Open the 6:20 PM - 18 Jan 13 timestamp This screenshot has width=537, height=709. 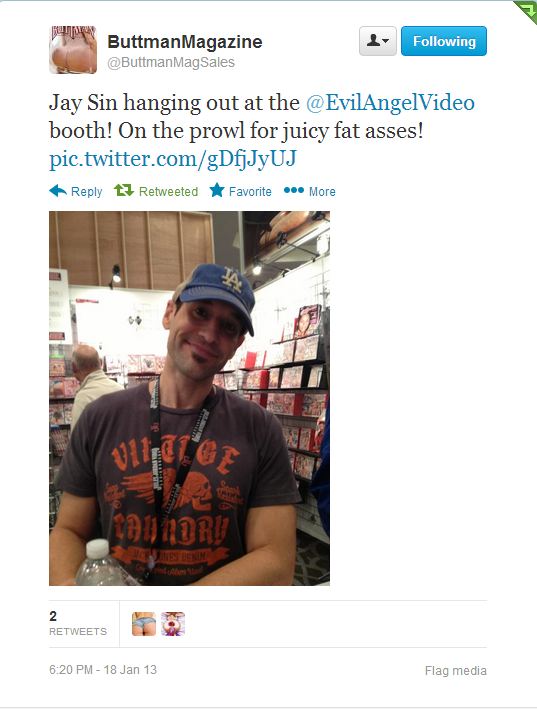103,670
